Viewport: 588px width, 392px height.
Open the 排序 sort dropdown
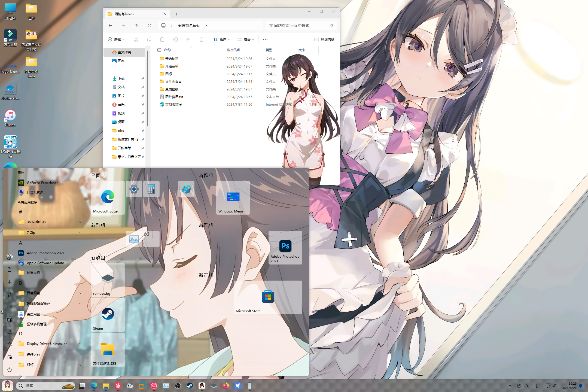pos(221,39)
